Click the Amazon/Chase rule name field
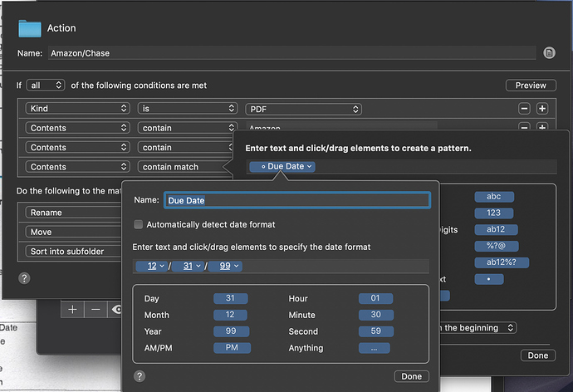 pos(292,53)
